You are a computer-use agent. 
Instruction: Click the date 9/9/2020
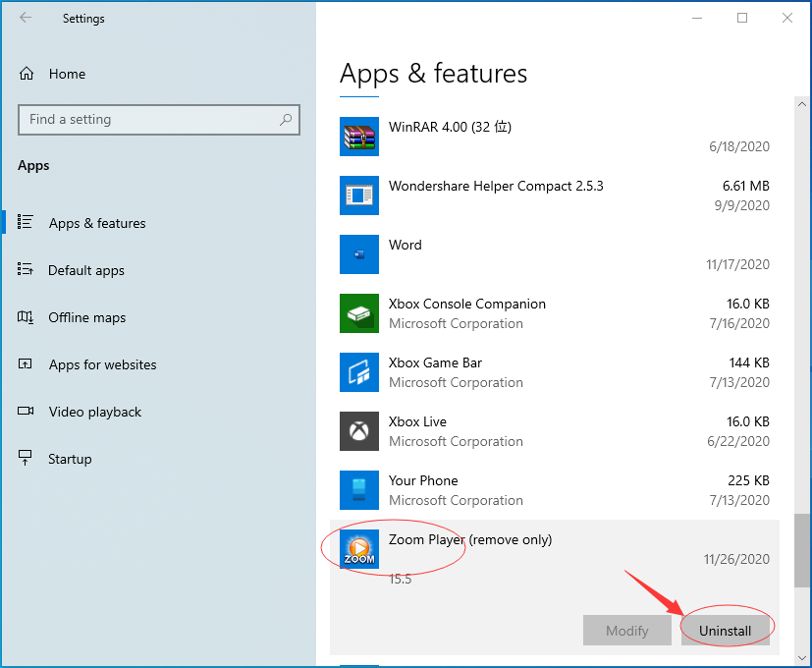[x=741, y=205]
